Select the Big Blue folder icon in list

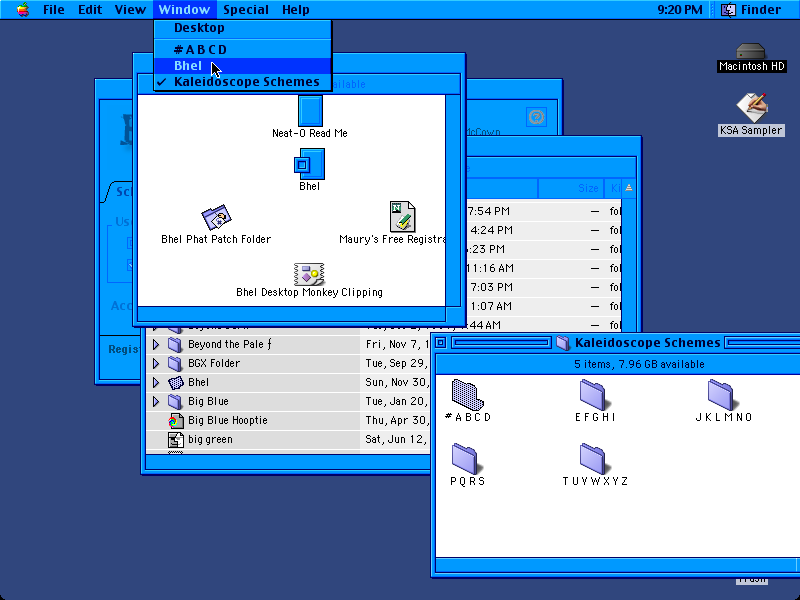[175, 402]
